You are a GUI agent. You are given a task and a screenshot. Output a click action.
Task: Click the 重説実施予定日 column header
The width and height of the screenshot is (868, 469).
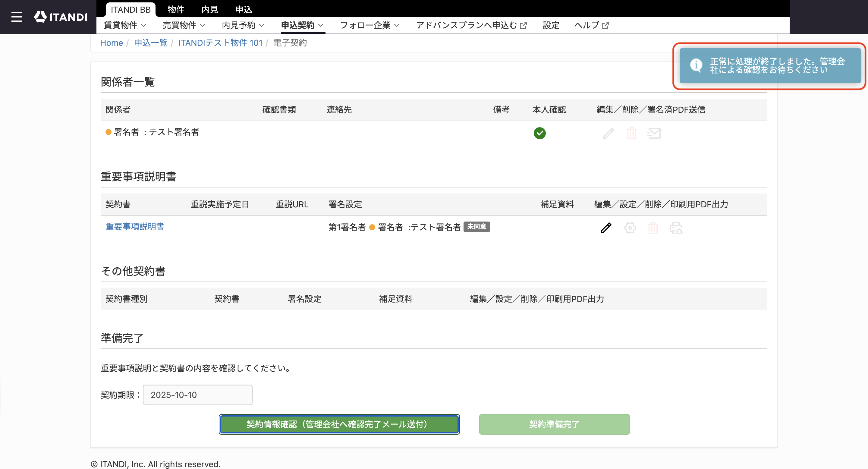[x=220, y=205]
